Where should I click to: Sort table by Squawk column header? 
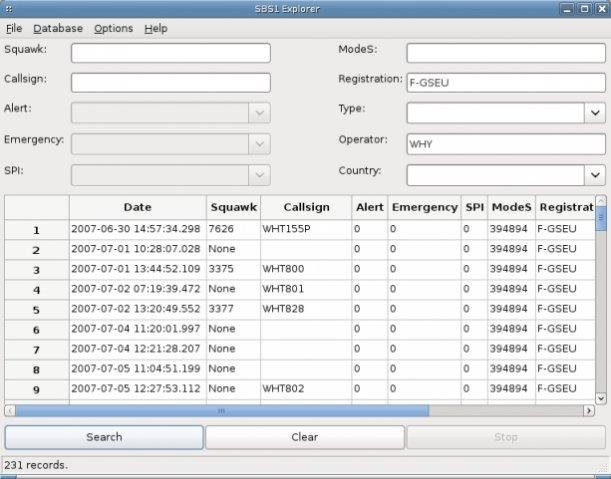[x=233, y=207]
